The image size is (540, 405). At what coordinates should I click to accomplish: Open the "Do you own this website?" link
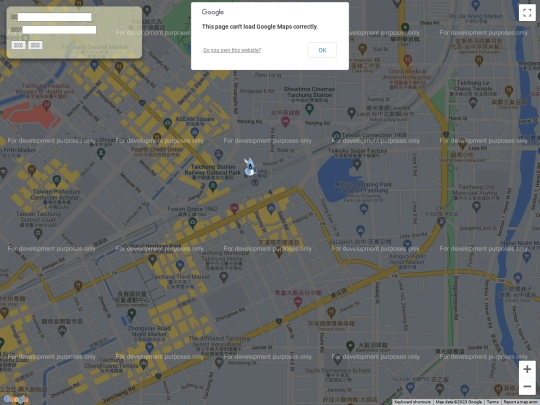(232, 50)
